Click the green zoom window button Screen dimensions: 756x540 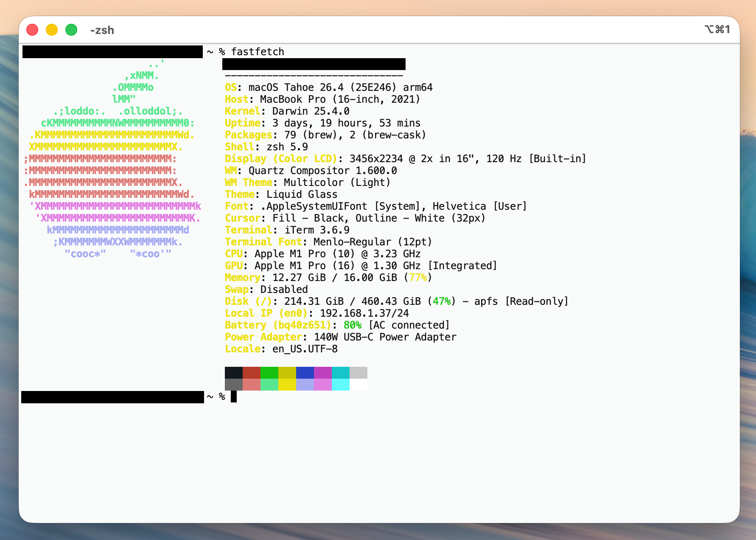(71, 30)
